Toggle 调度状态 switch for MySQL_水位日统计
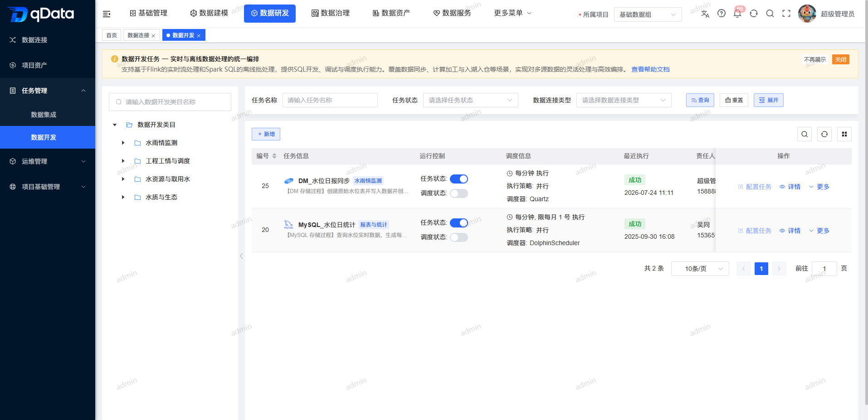This screenshot has width=868, height=420. point(459,237)
